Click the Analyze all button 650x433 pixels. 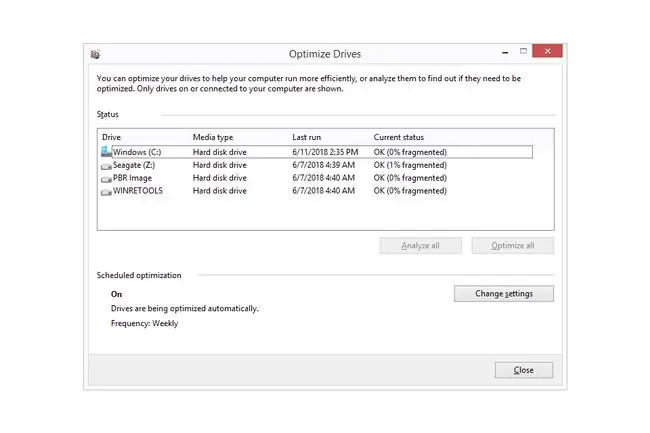coord(420,246)
